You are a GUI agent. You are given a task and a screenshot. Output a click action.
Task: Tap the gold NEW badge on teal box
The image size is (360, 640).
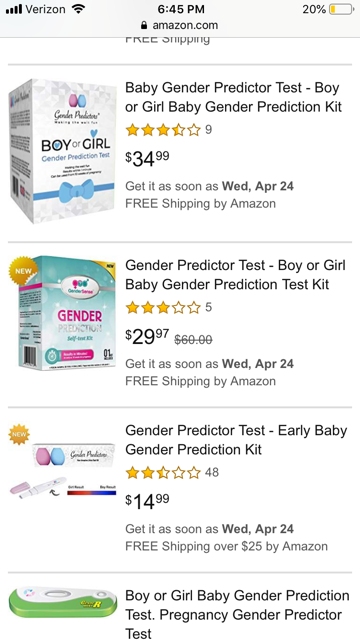[22, 271]
